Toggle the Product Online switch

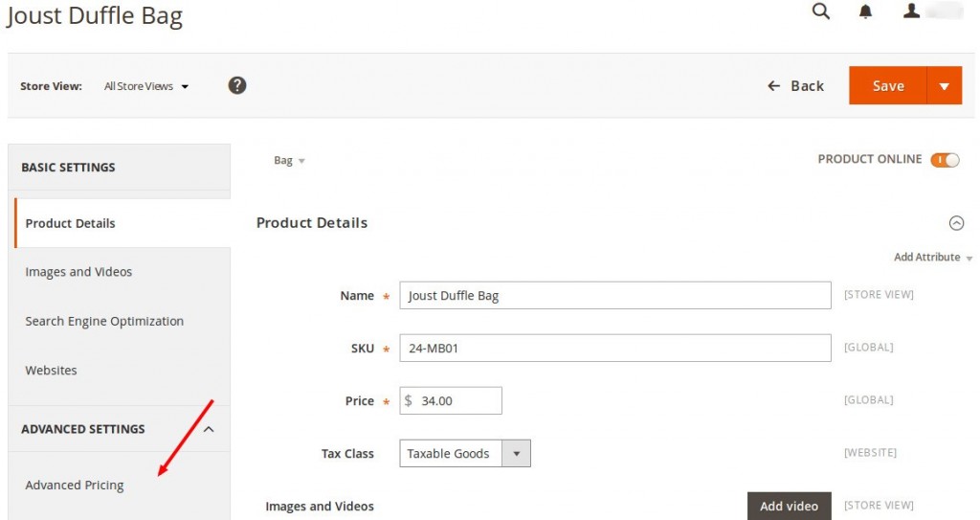point(945,160)
